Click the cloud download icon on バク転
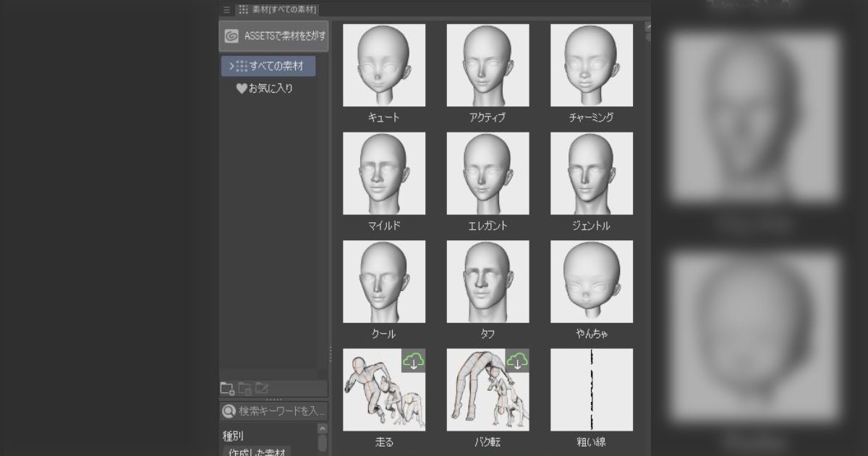Screen dimensions: 868x456 (517, 360)
